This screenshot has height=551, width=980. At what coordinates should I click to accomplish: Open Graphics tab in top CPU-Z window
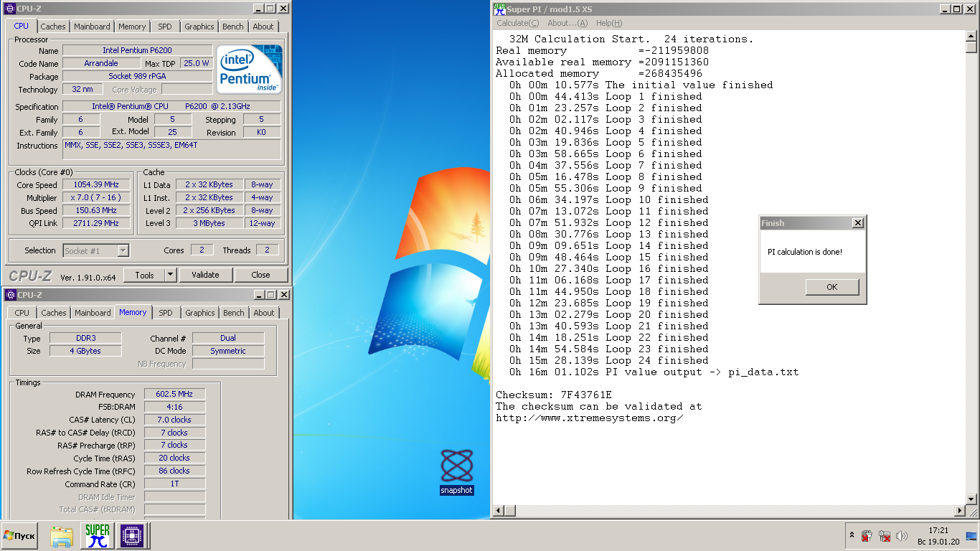[199, 27]
